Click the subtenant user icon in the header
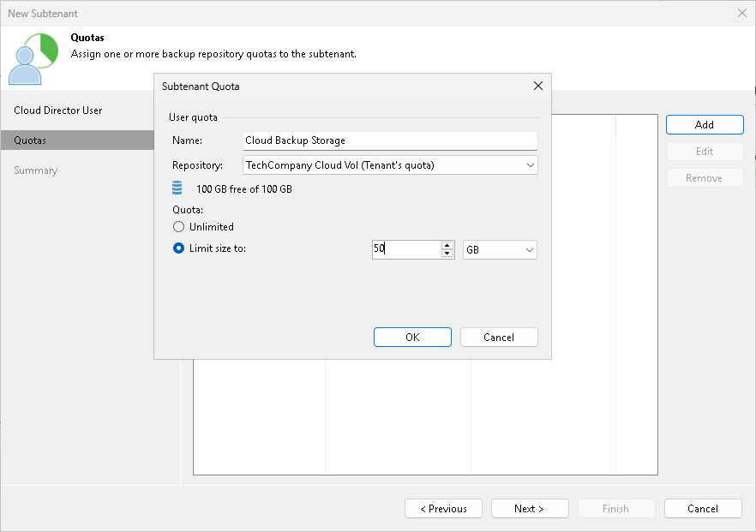Image resolution: width=756 pixels, height=532 pixels. click(x=33, y=58)
